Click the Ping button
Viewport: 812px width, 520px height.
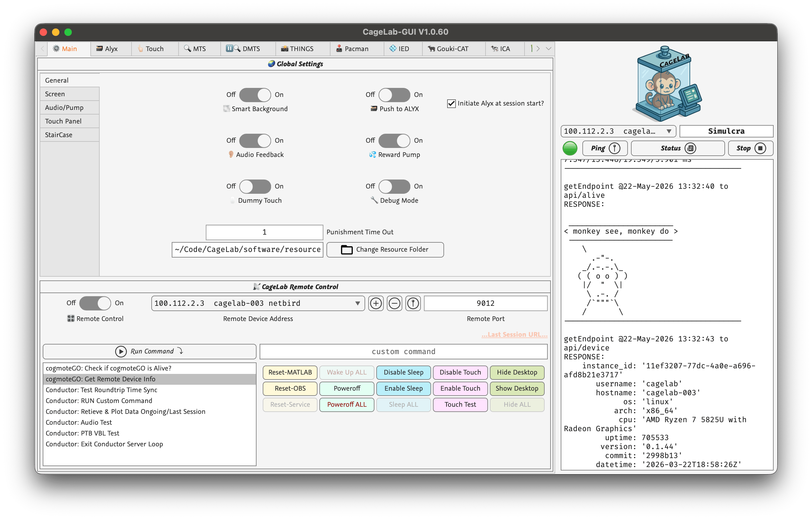click(x=605, y=148)
